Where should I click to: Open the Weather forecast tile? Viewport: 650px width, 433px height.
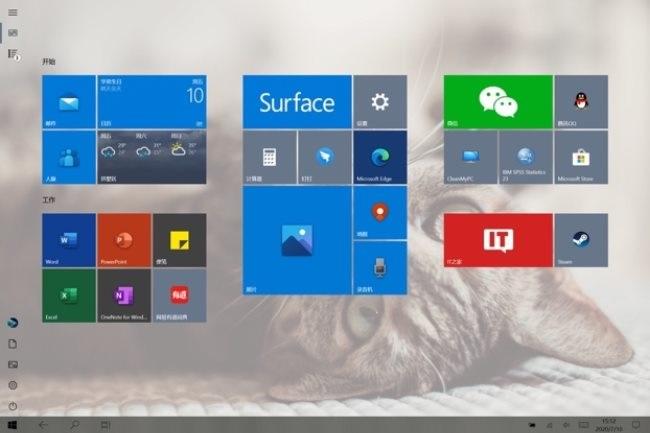click(x=152, y=157)
